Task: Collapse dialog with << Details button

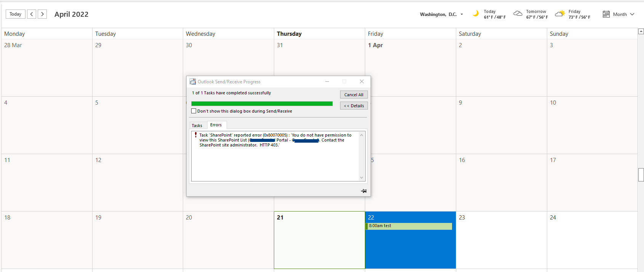Action: tap(354, 106)
